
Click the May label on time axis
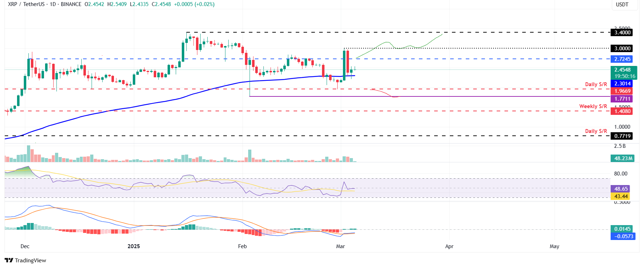tap(554, 246)
